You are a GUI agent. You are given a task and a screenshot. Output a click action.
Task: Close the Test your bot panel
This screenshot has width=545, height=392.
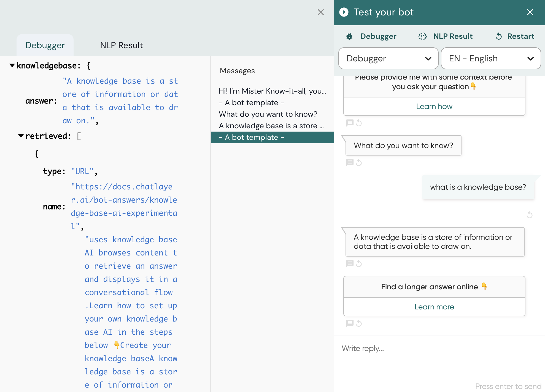pos(530,12)
